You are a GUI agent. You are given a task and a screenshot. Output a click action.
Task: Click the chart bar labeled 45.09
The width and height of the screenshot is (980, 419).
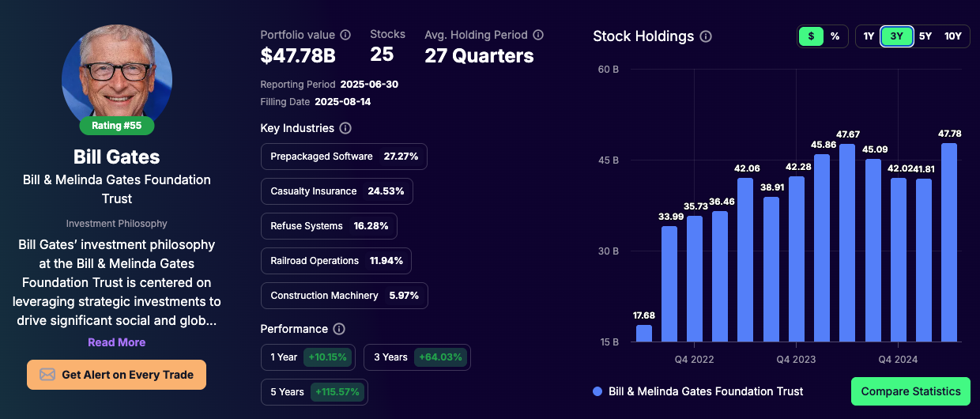tap(873, 250)
